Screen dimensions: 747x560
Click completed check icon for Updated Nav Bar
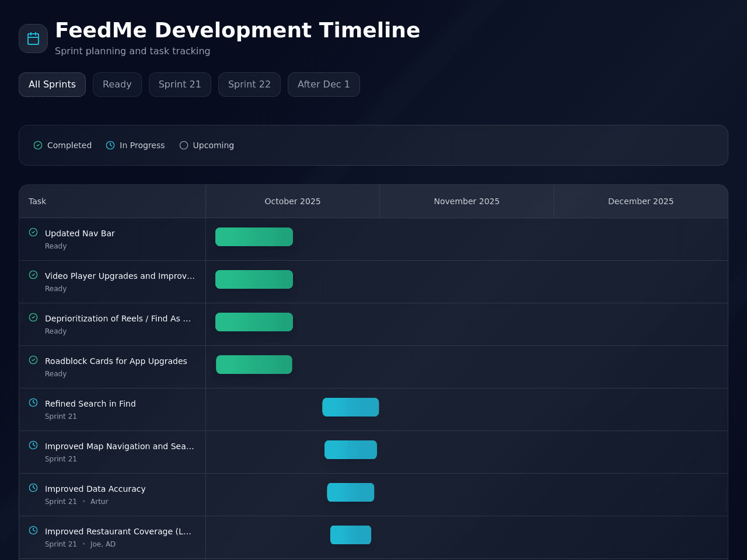click(33, 232)
